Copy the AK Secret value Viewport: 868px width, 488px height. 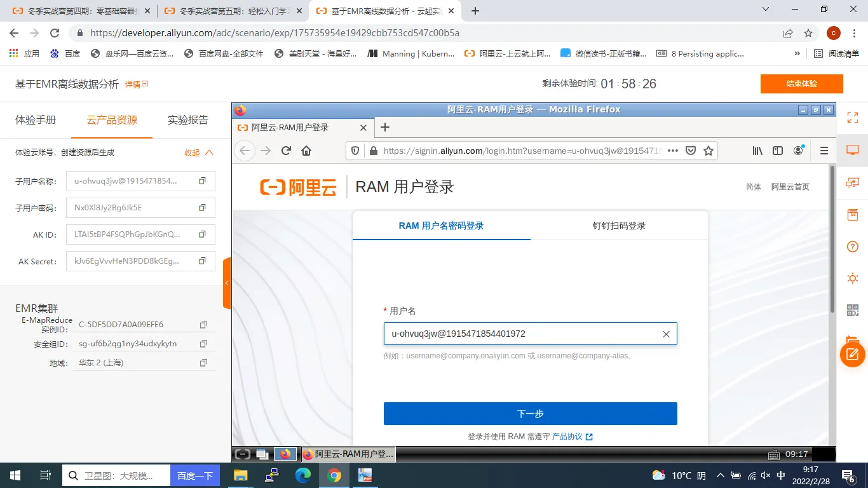(202, 261)
